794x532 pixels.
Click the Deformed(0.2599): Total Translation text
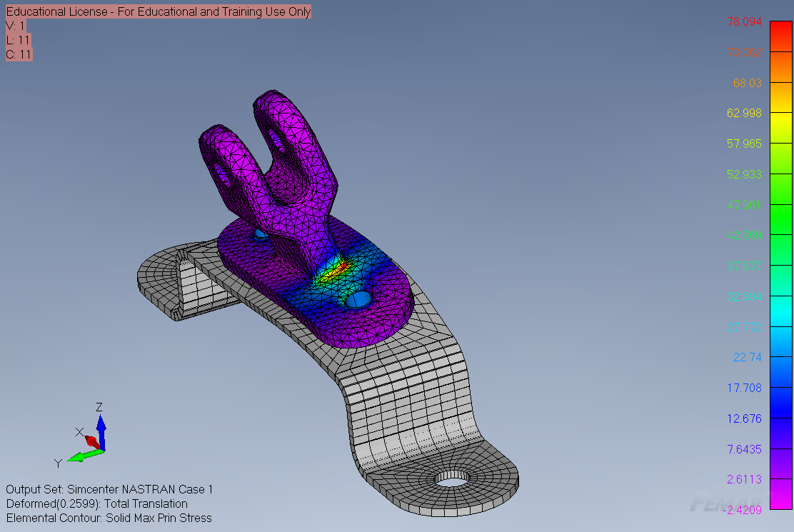[x=96, y=503]
